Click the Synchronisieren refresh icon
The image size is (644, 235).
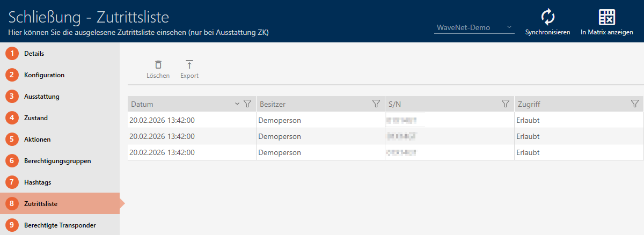point(547,17)
